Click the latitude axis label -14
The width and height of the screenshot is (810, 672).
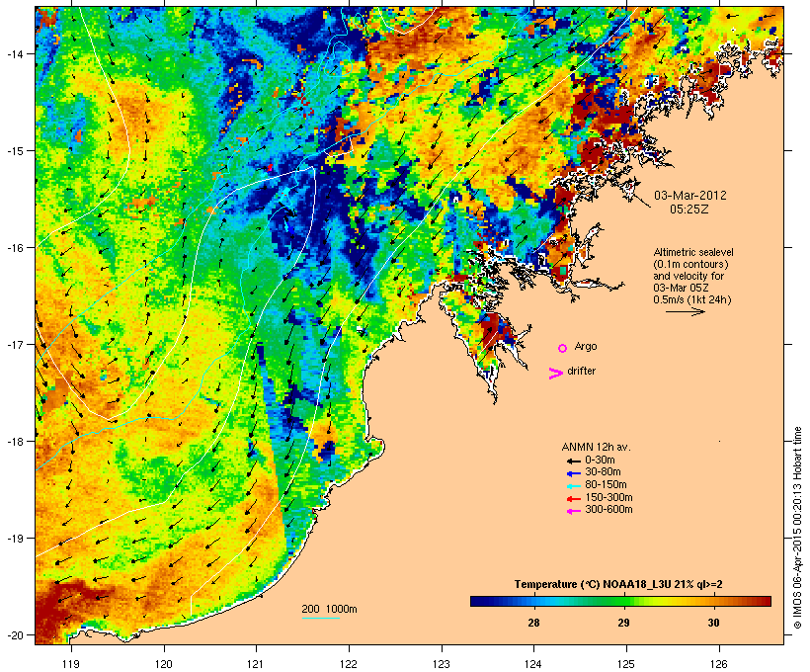tap(15, 53)
